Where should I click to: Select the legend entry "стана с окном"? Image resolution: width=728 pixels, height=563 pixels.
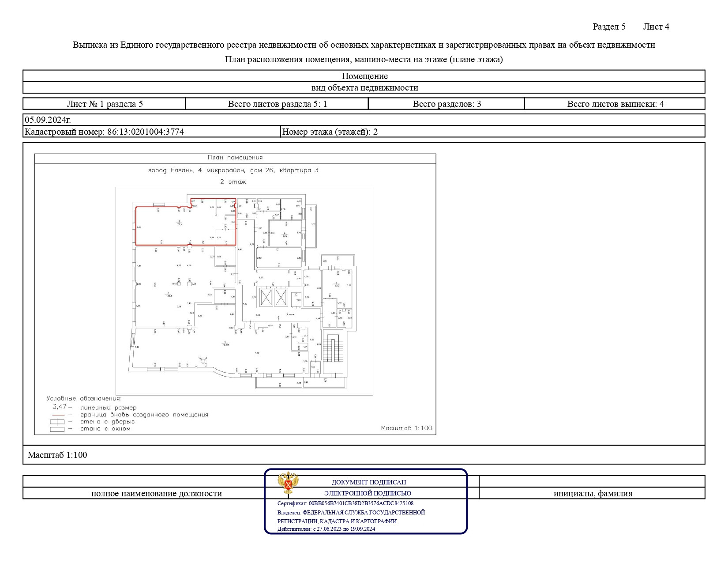pos(105,429)
